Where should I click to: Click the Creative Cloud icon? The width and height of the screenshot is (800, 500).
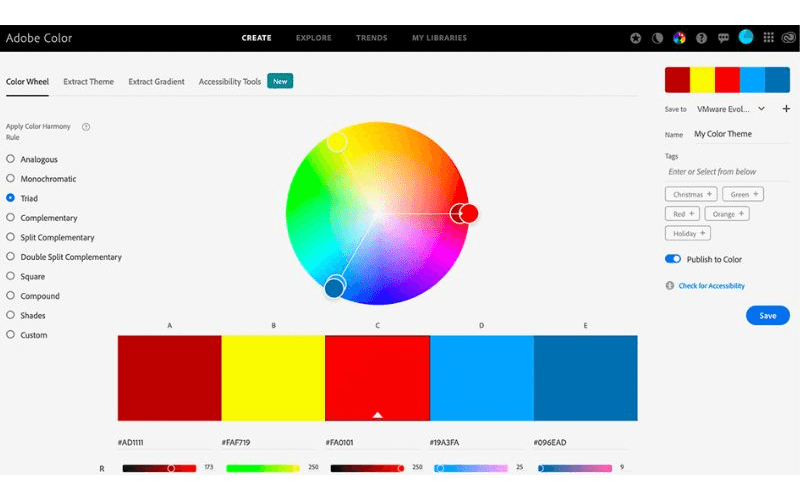pyautogui.click(x=788, y=38)
